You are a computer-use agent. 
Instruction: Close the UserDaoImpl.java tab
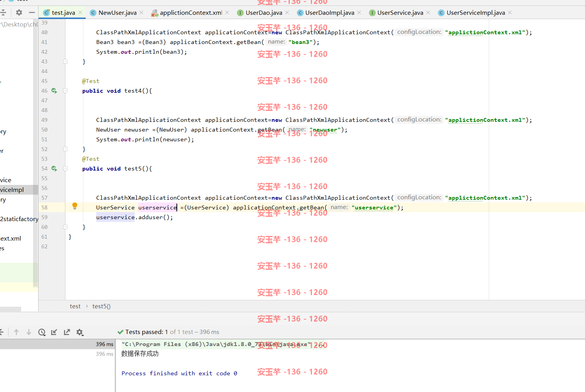click(359, 12)
